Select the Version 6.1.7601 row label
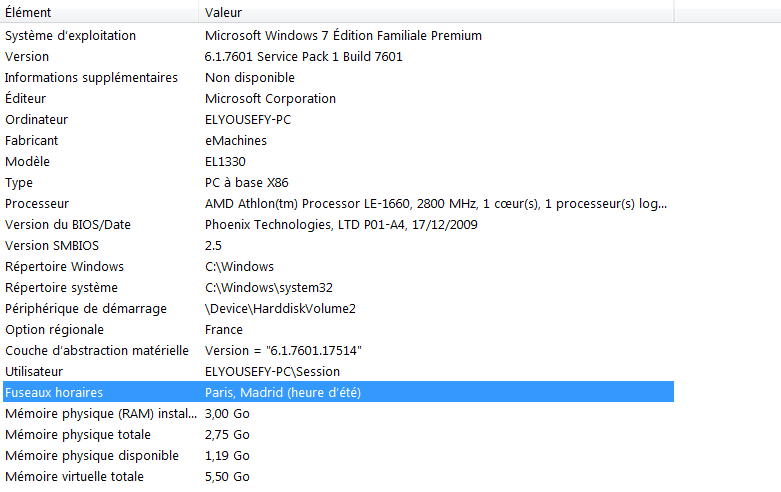 coord(27,57)
